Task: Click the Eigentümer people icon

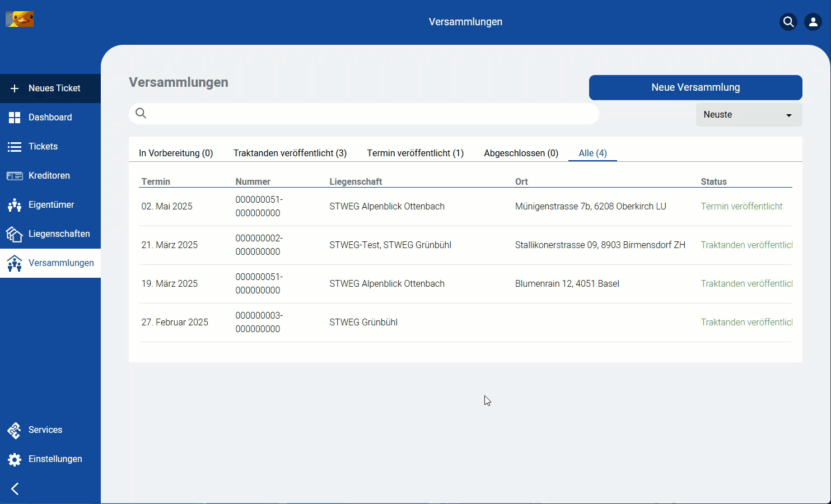Action: tap(15, 205)
